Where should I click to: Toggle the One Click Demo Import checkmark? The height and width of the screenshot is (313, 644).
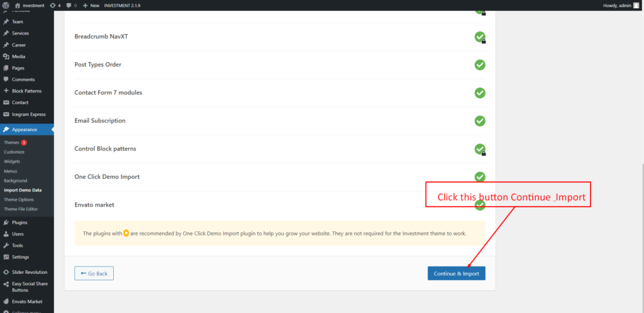(x=480, y=177)
